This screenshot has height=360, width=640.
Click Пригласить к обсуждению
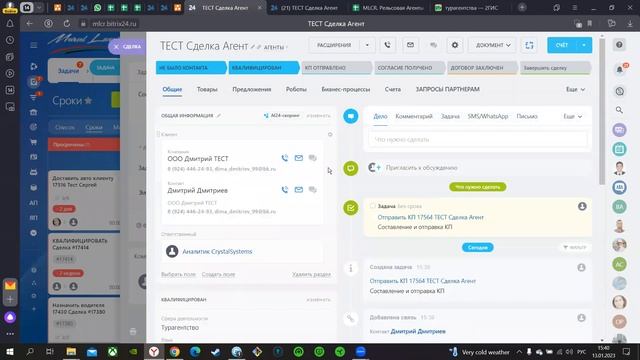[422, 168]
